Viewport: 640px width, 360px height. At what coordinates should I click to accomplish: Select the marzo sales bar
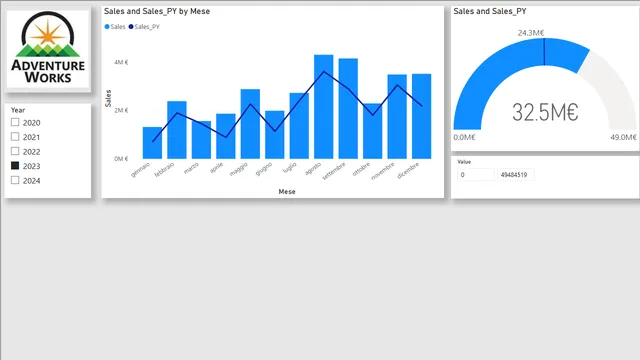[x=201, y=140]
